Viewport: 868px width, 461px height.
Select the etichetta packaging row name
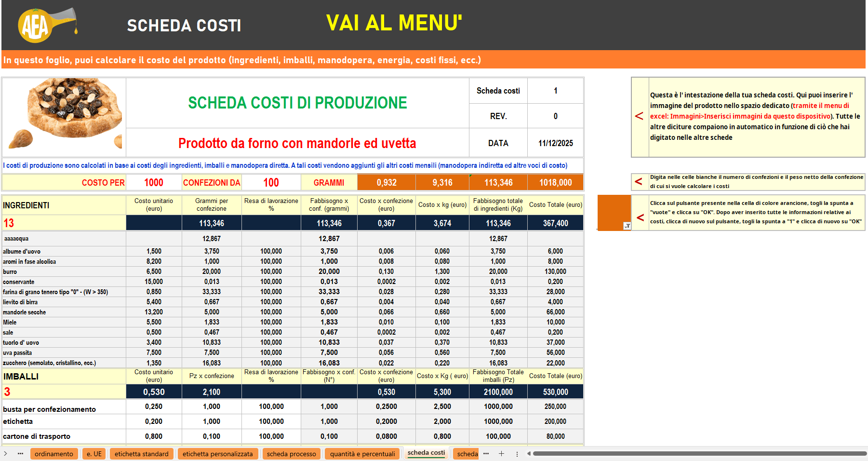coord(64,421)
